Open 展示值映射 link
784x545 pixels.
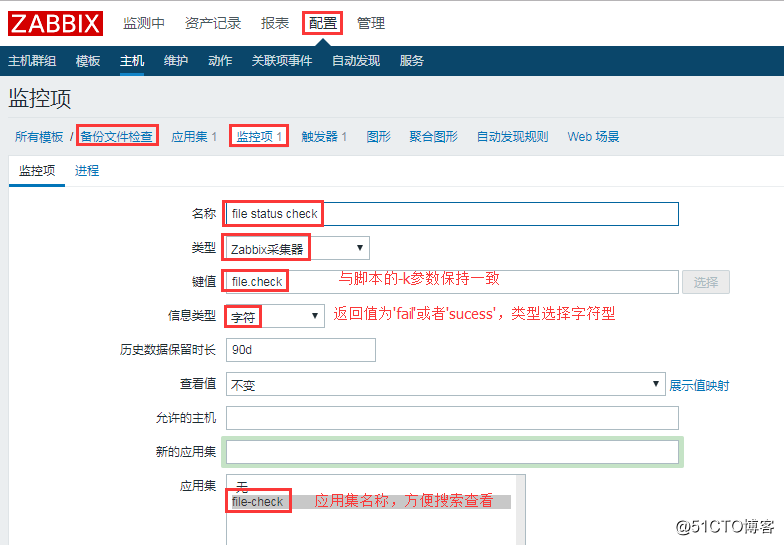(699, 386)
